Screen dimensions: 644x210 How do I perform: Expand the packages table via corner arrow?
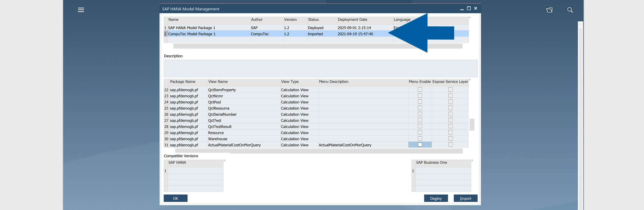click(x=470, y=18)
